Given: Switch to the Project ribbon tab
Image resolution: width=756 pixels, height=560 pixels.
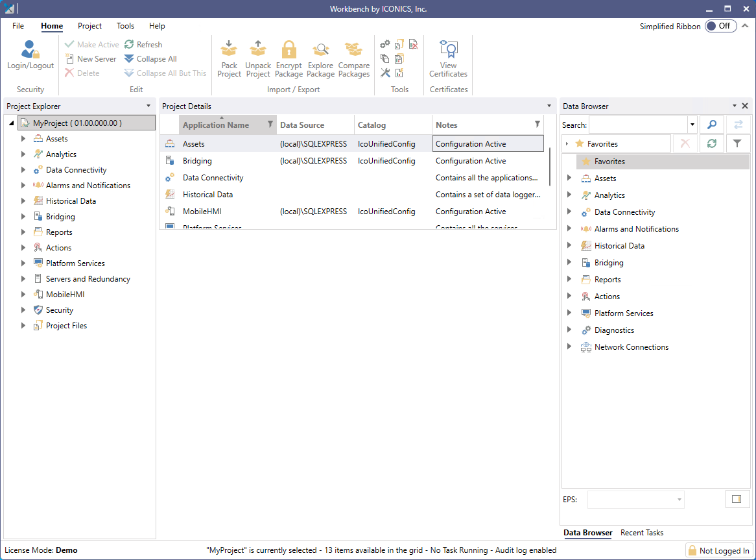Looking at the screenshot, I should [x=89, y=26].
